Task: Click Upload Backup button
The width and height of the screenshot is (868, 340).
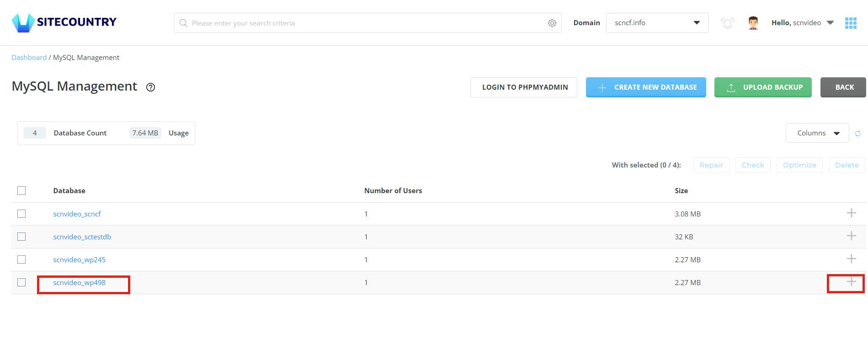Action: tap(763, 87)
